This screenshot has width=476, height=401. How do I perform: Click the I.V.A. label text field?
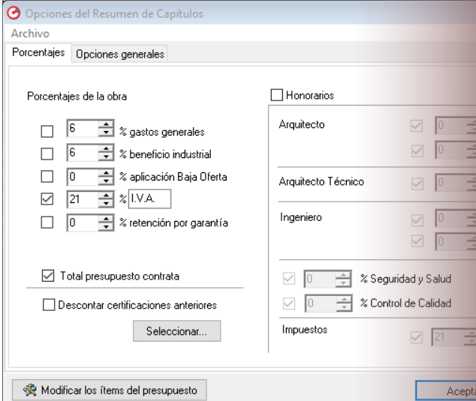pos(150,199)
